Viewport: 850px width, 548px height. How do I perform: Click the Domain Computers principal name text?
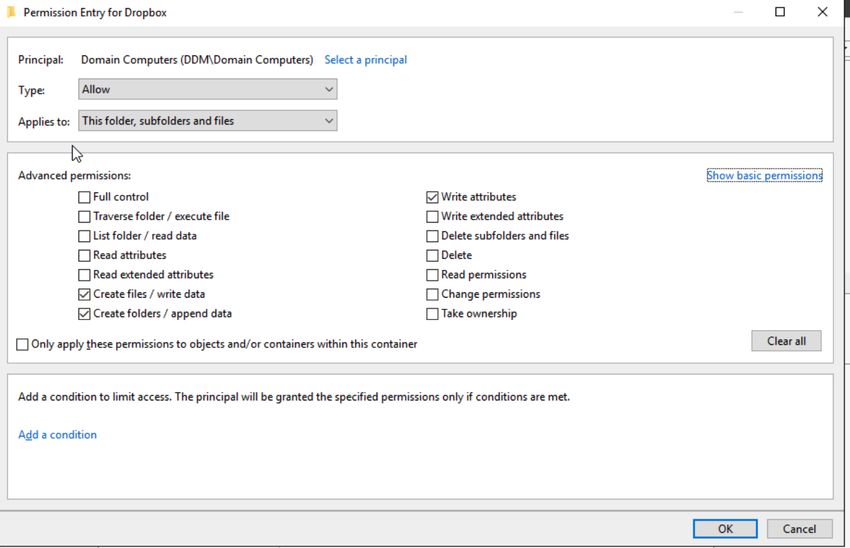pos(197,60)
